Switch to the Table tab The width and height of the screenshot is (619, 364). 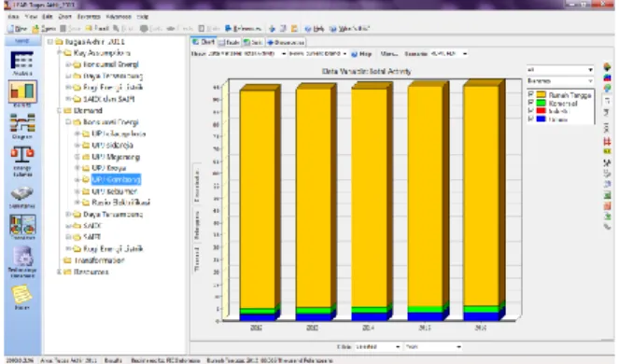pyautogui.click(x=230, y=42)
